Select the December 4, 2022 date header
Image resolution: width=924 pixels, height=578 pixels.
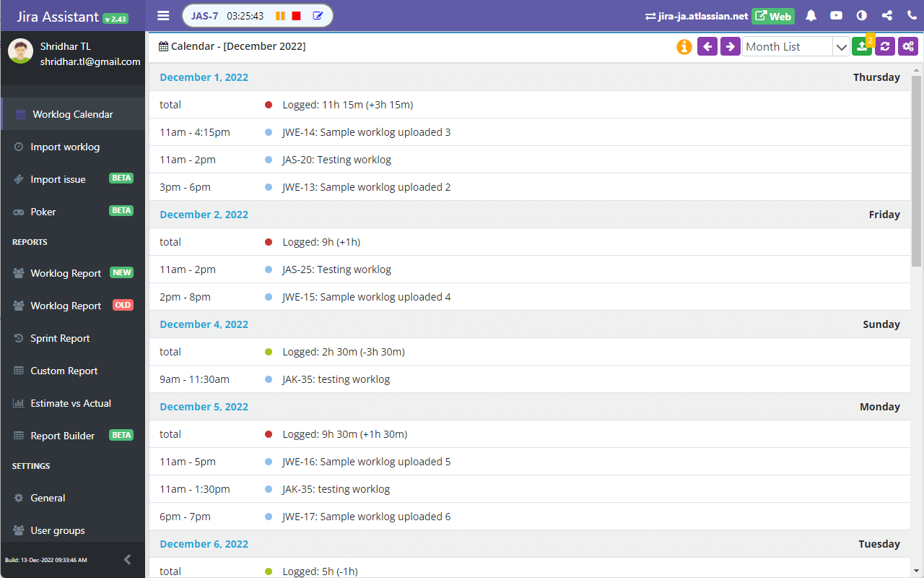204,324
